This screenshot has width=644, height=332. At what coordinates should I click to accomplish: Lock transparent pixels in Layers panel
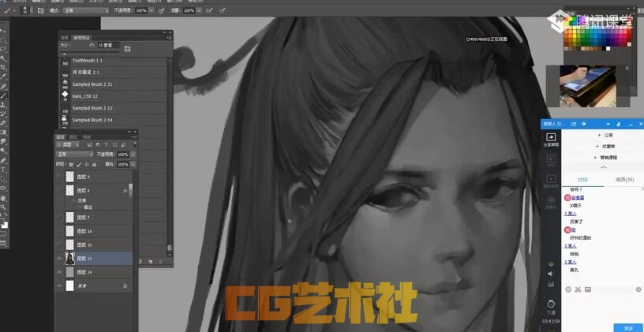point(71,164)
